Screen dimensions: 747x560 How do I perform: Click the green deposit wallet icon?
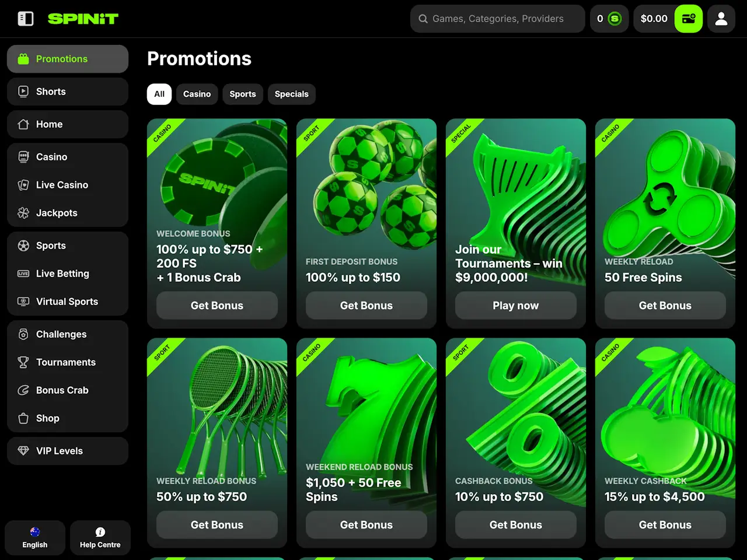tap(689, 19)
